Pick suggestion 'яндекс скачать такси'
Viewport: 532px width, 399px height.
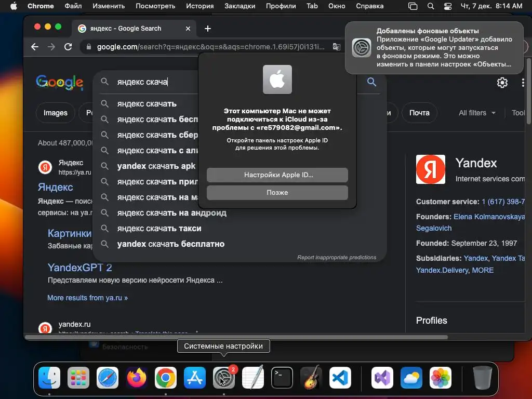(x=159, y=229)
